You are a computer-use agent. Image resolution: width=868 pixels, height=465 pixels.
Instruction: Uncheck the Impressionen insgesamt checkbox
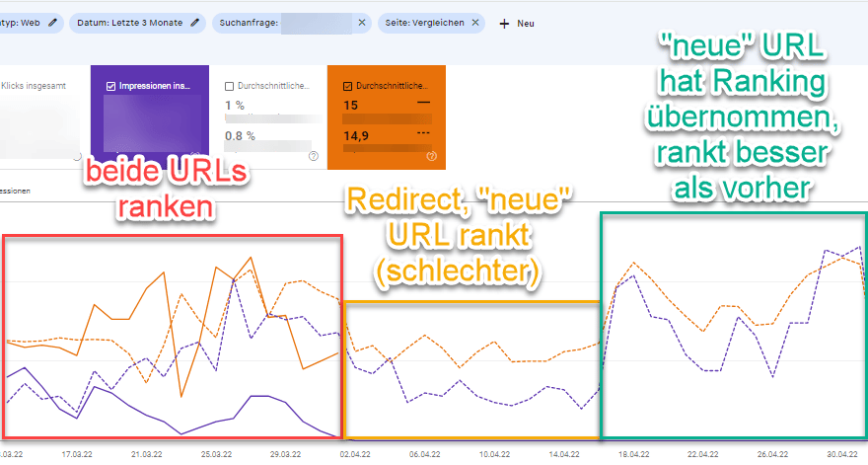tap(110, 86)
